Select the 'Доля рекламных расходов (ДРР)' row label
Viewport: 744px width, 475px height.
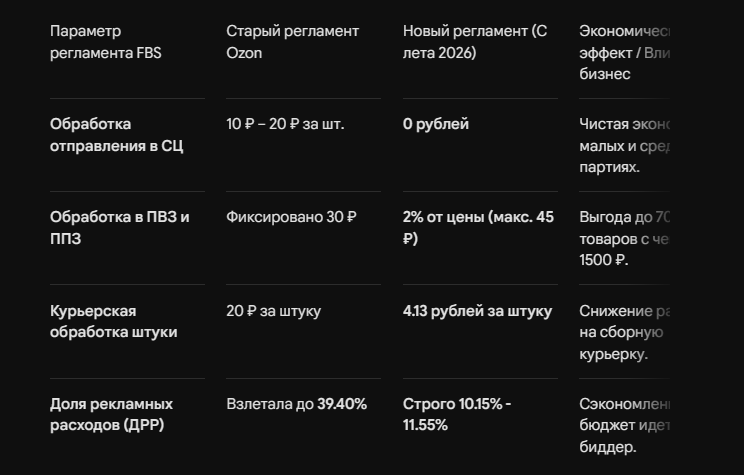(x=112, y=414)
